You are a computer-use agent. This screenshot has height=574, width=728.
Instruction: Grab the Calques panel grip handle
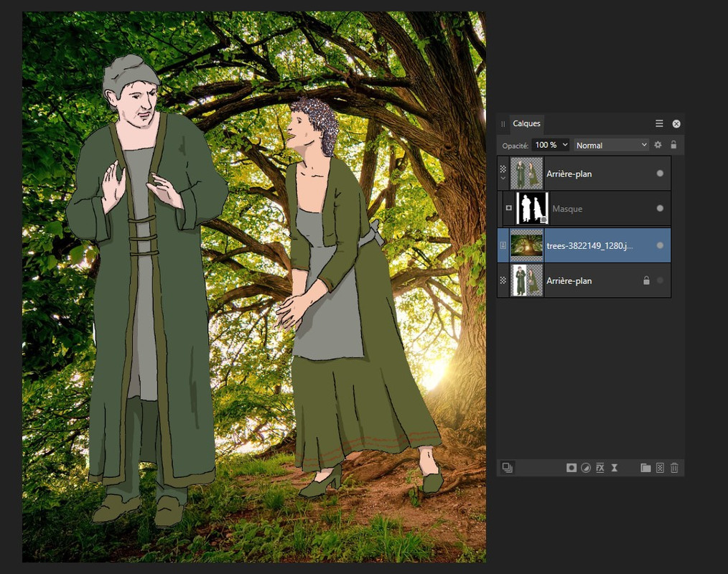coord(503,124)
